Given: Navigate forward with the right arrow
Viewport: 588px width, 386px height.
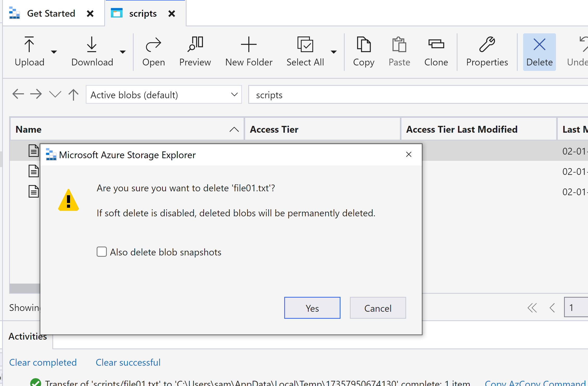Looking at the screenshot, I should [36, 94].
